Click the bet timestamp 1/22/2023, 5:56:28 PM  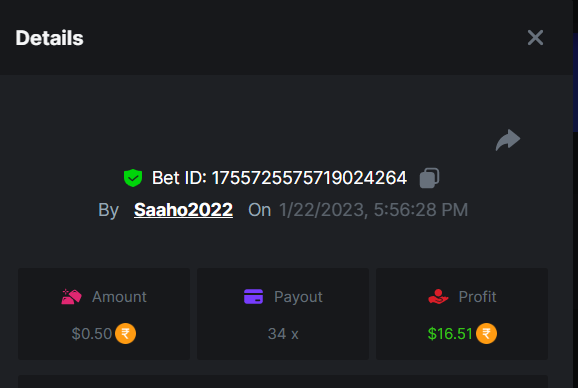point(373,210)
